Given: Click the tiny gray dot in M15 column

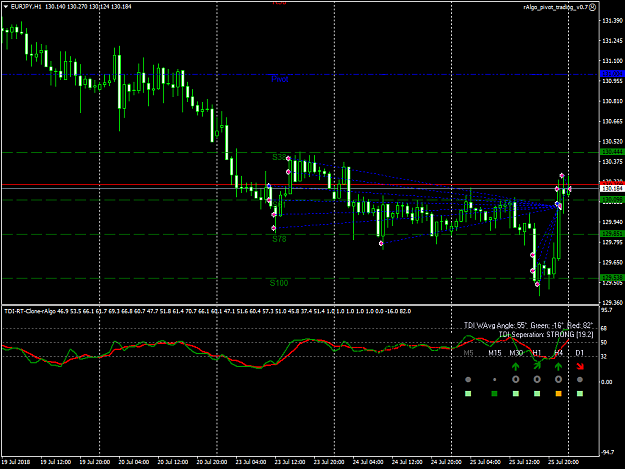Looking at the screenshot, I should [x=495, y=380].
